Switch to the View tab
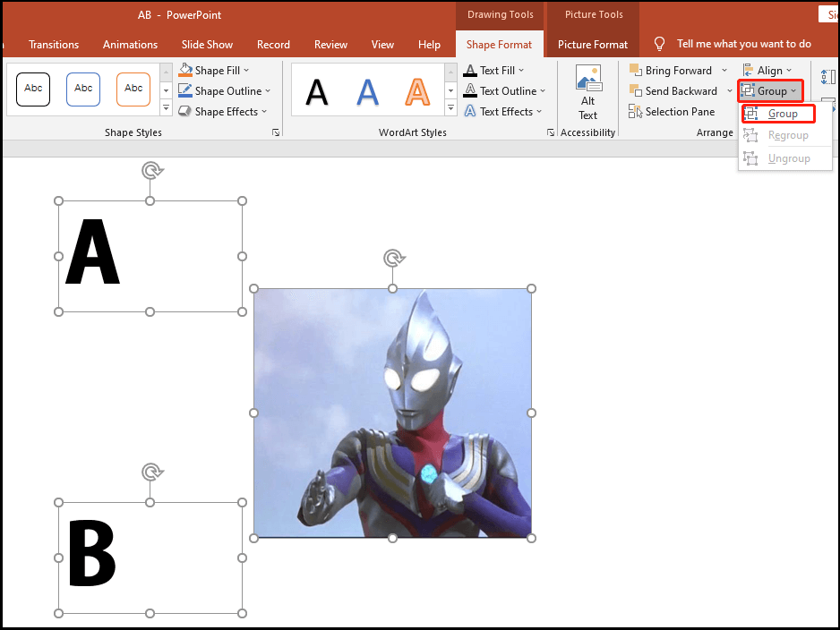840x630 pixels. [x=382, y=45]
